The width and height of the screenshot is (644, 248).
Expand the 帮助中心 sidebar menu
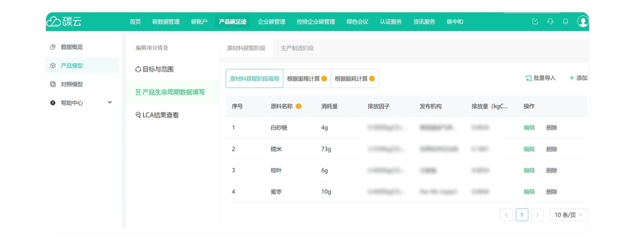tap(110, 103)
